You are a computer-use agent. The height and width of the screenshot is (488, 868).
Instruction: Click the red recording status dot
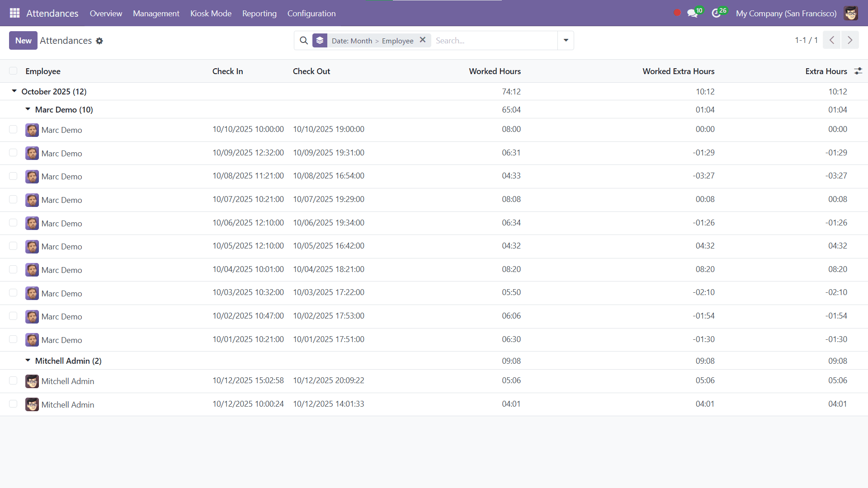point(677,13)
